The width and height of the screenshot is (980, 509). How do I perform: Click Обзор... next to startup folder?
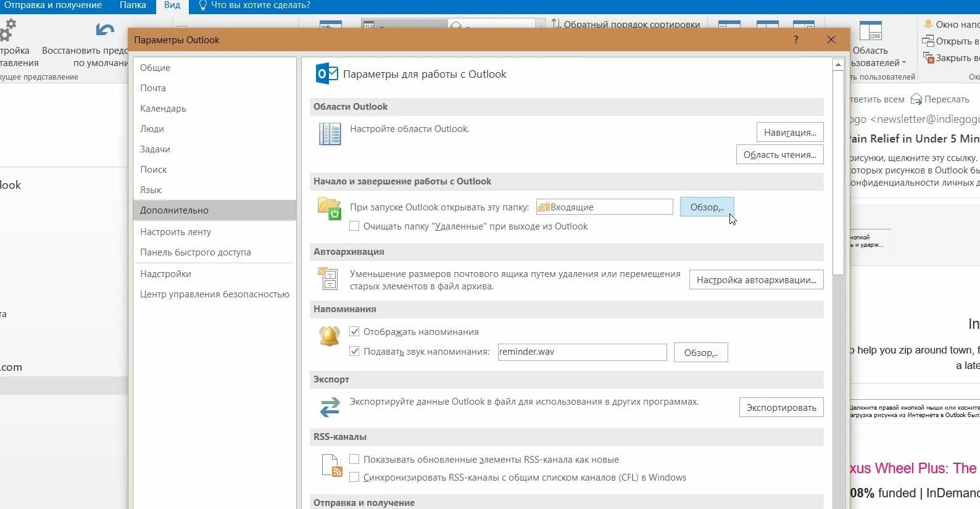coord(707,207)
